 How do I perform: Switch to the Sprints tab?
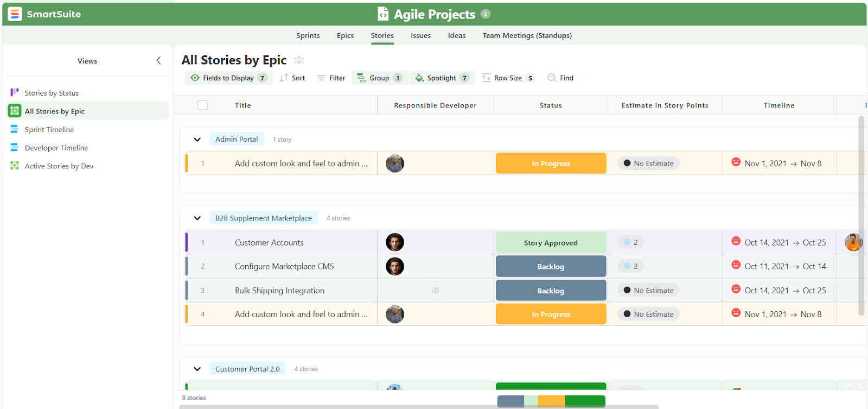(x=308, y=35)
